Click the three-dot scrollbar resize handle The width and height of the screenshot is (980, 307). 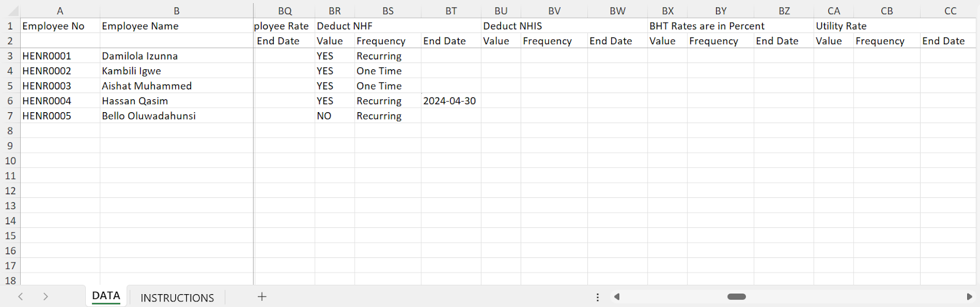598,297
